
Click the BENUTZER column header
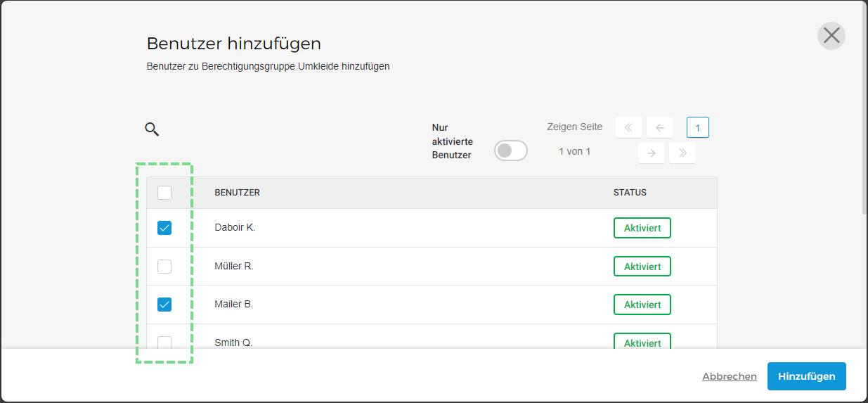(x=238, y=193)
